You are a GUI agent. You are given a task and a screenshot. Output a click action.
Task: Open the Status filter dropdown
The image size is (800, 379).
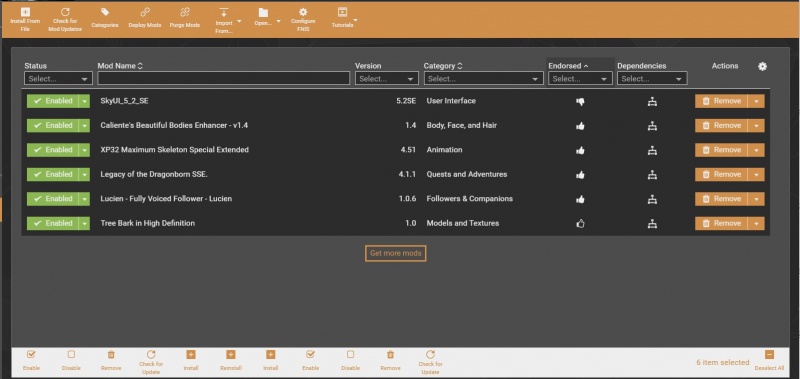58,79
